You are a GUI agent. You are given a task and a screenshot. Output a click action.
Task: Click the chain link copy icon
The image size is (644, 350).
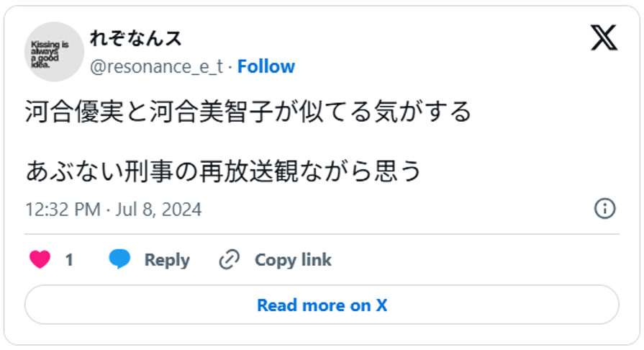coord(229,260)
